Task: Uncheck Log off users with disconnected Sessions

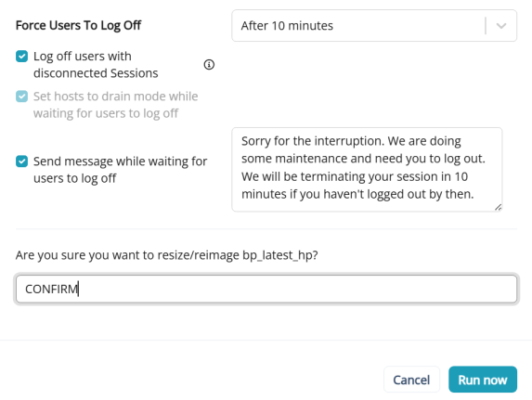Action: click(x=21, y=57)
